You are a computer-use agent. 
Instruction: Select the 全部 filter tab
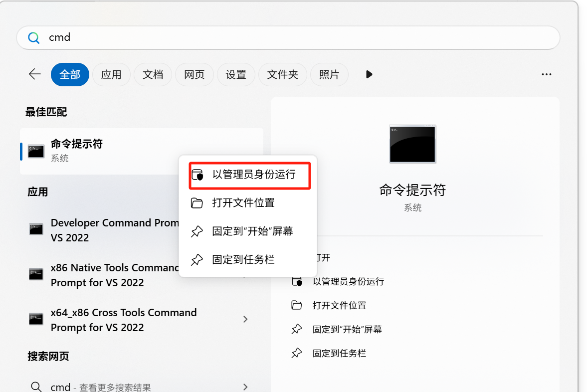click(70, 74)
